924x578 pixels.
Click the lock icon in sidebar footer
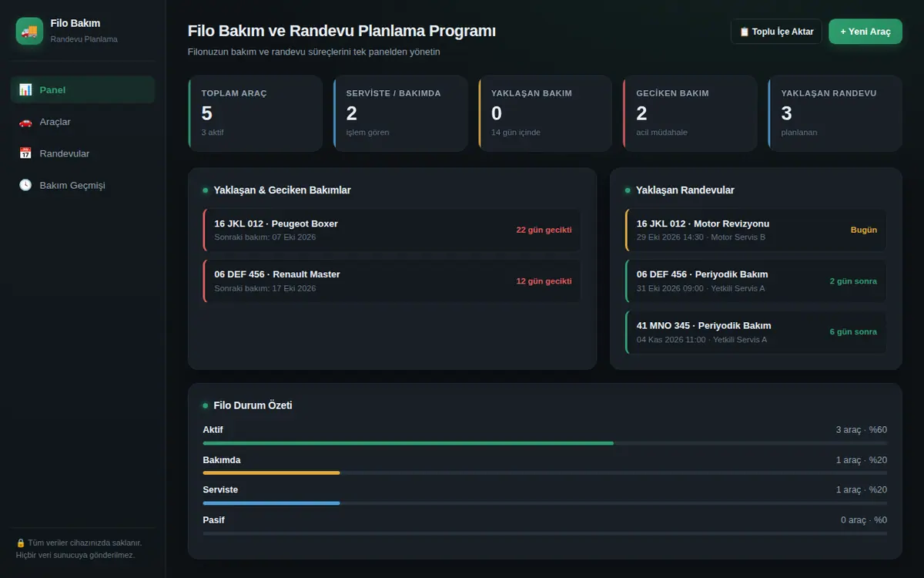pyautogui.click(x=21, y=543)
